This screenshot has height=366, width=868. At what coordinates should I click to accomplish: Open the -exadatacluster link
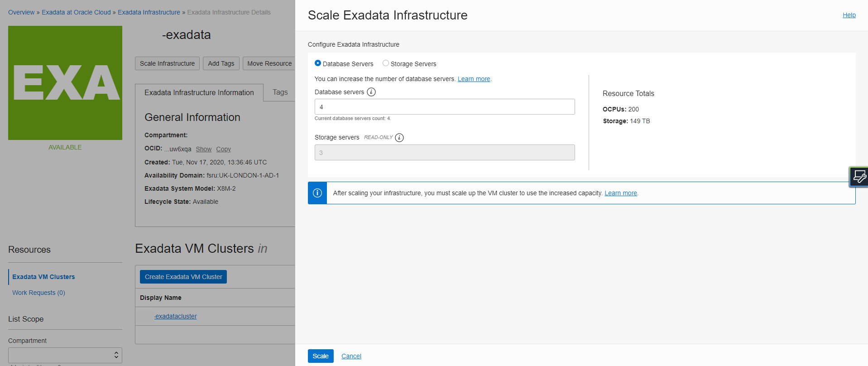(x=175, y=316)
